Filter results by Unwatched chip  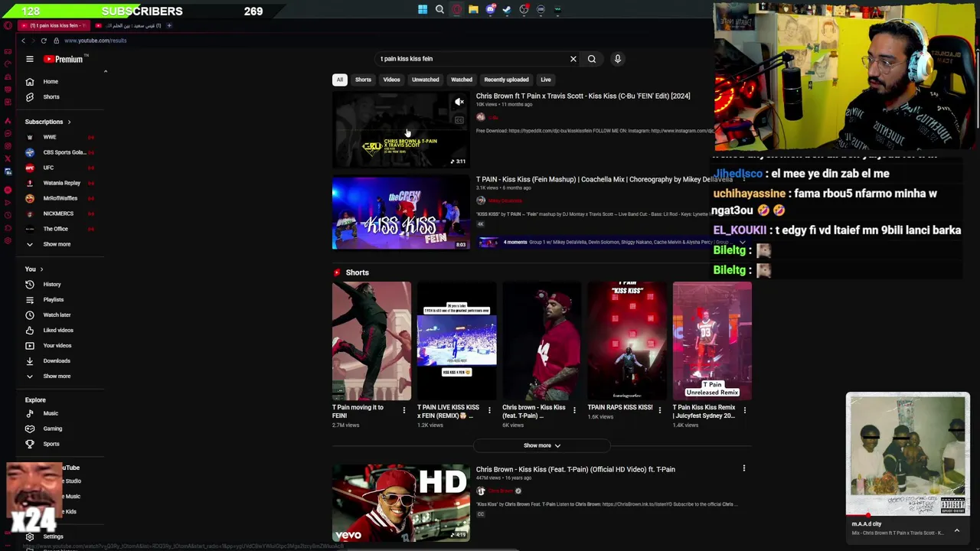coord(425,80)
